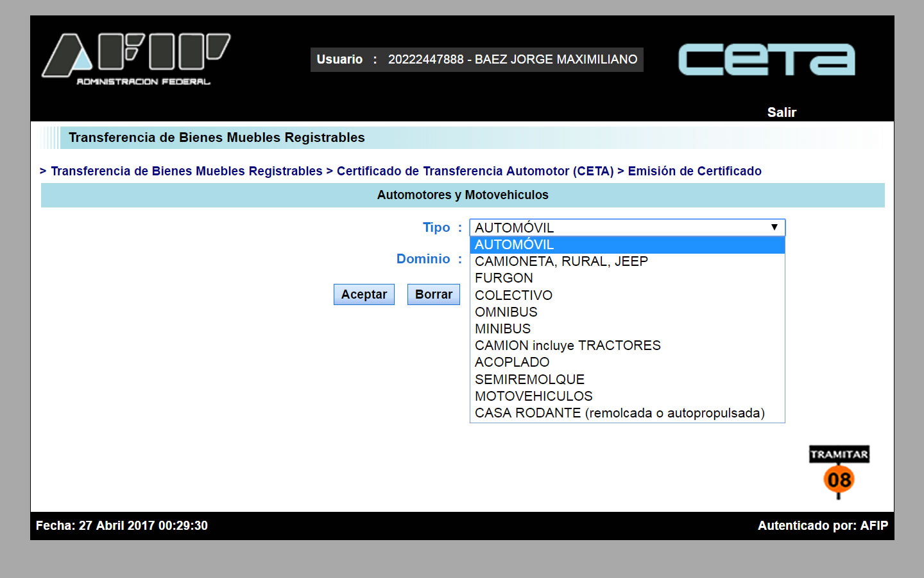Click the Borrar button
This screenshot has height=578, width=924.
[x=434, y=294]
